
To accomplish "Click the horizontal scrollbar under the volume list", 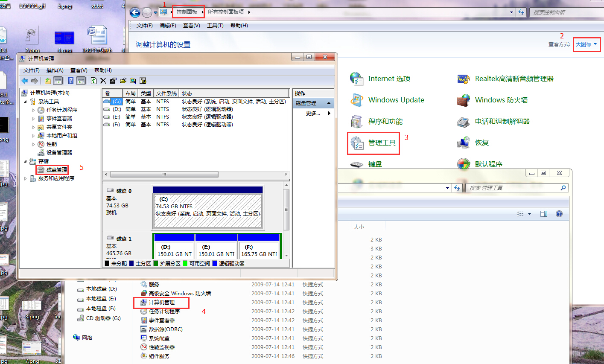I will click(x=164, y=175).
